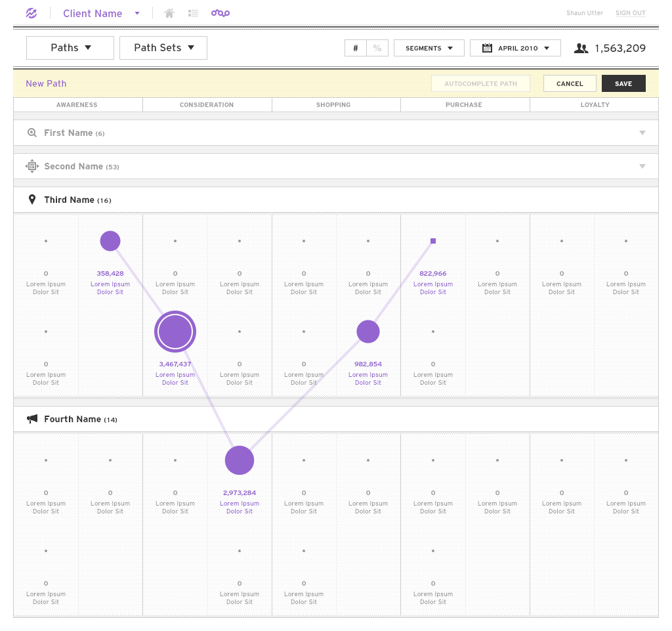Switch to number display with # toggle

point(356,48)
